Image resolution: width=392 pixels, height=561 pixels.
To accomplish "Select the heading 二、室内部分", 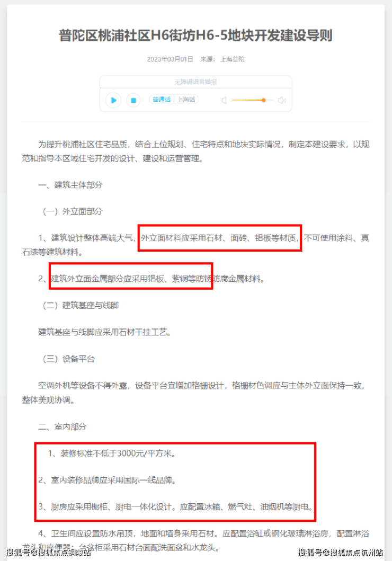I will (63, 426).
